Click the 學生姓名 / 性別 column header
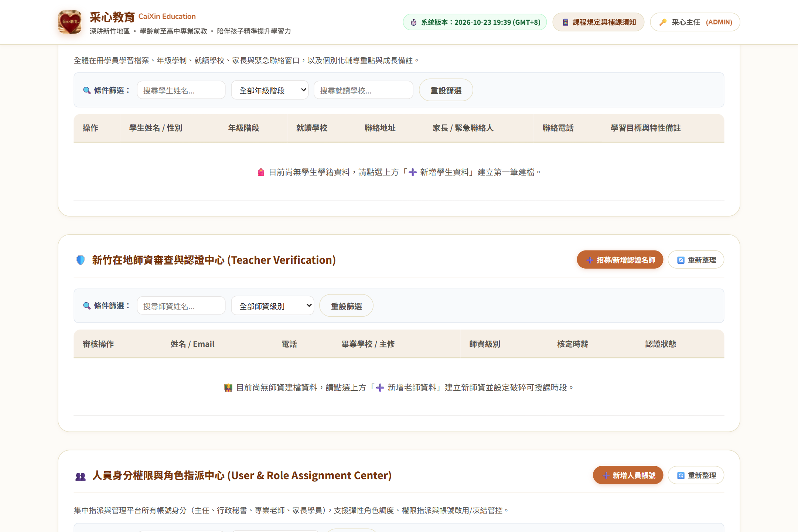The width and height of the screenshot is (798, 532). point(156,128)
